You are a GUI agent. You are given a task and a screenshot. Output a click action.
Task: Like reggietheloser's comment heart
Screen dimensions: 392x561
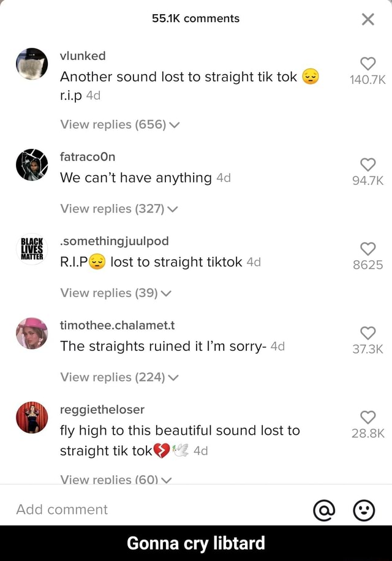[x=367, y=417]
